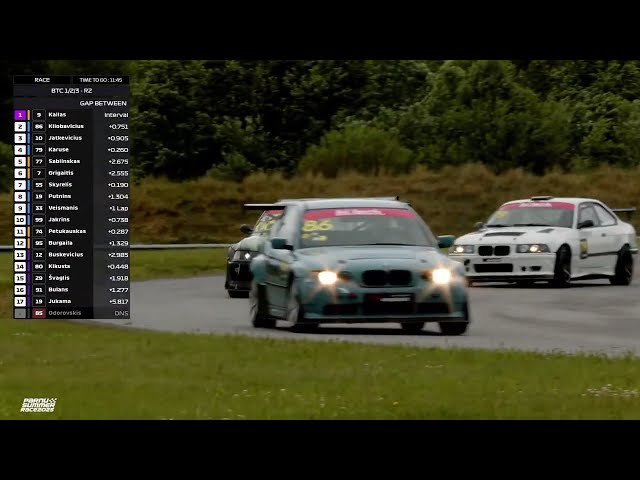Select driver Sablinskas row
640x480 pixels.
64,161
